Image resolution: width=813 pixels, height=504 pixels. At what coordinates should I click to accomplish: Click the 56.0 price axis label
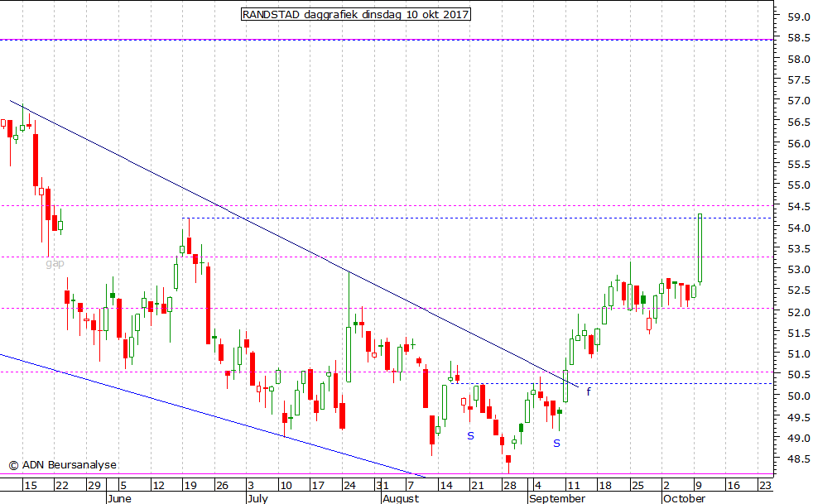798,144
